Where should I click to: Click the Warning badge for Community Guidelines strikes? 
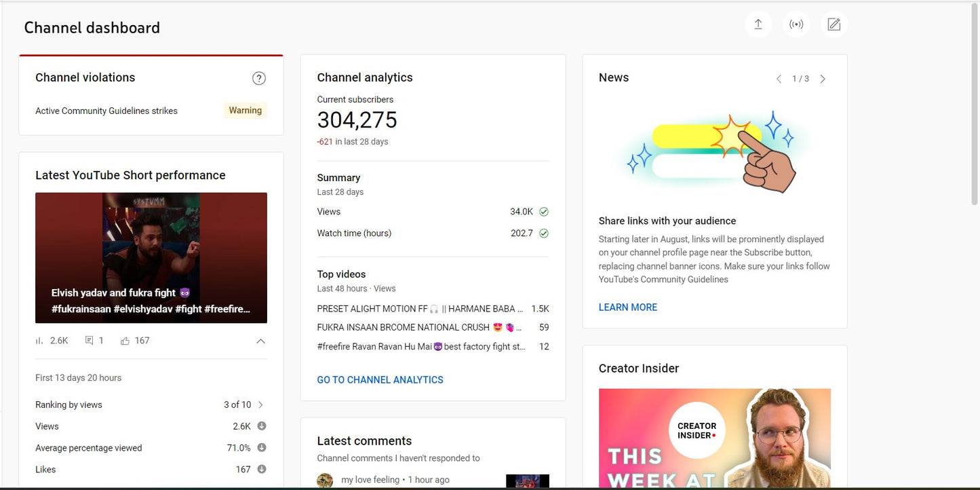(x=245, y=111)
